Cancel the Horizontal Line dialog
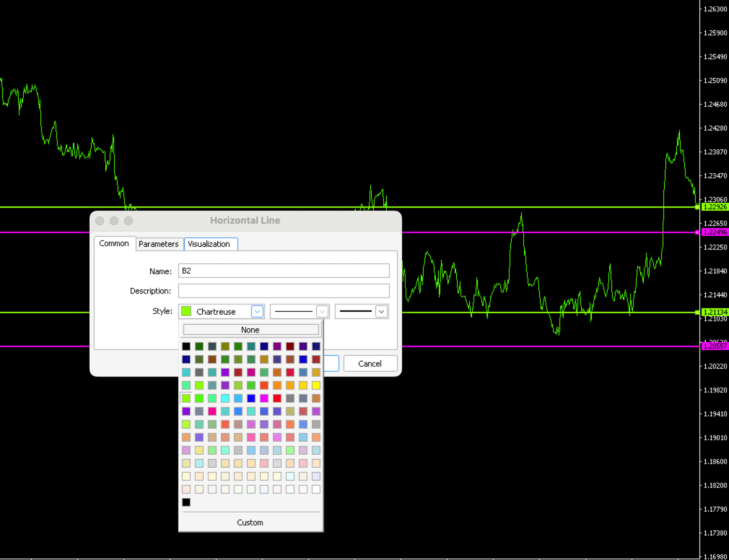The image size is (729, 560). point(370,363)
